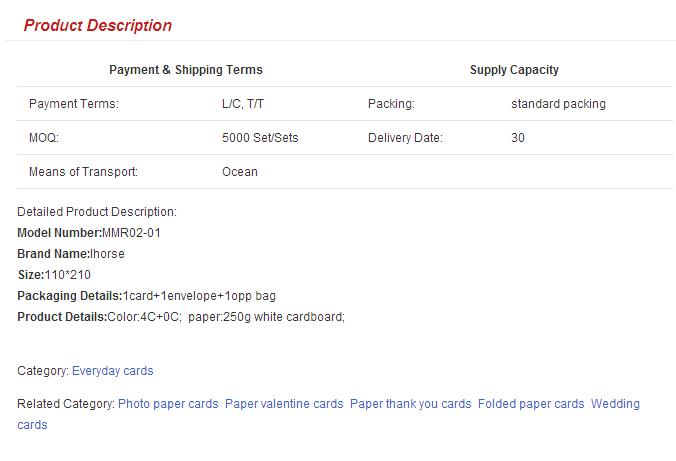Click the Payment Terms label
The width and height of the screenshot is (676, 461).
pos(74,104)
